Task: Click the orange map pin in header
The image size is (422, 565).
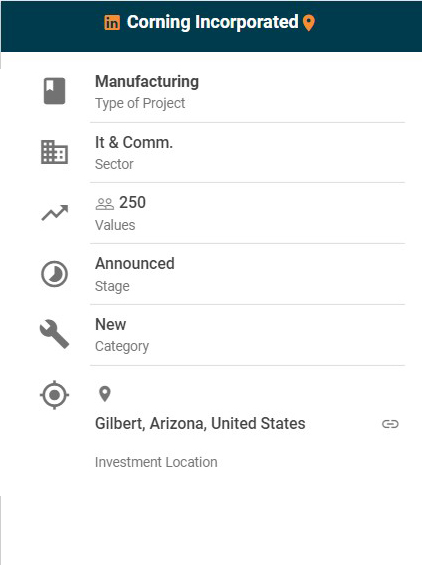Action: (309, 23)
